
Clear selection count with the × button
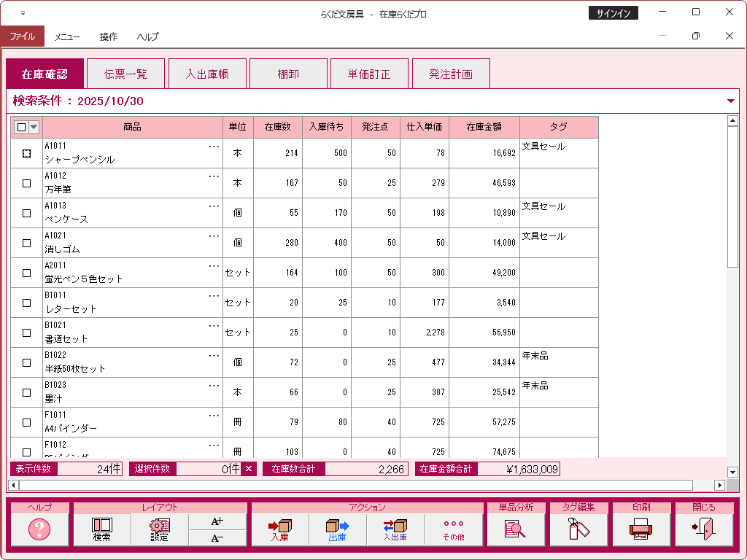[x=249, y=469]
